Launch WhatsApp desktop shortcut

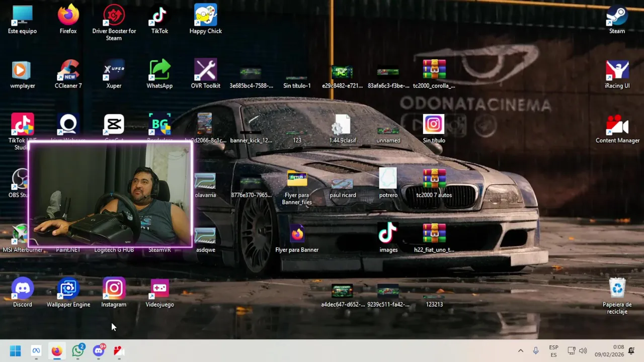coord(159,74)
